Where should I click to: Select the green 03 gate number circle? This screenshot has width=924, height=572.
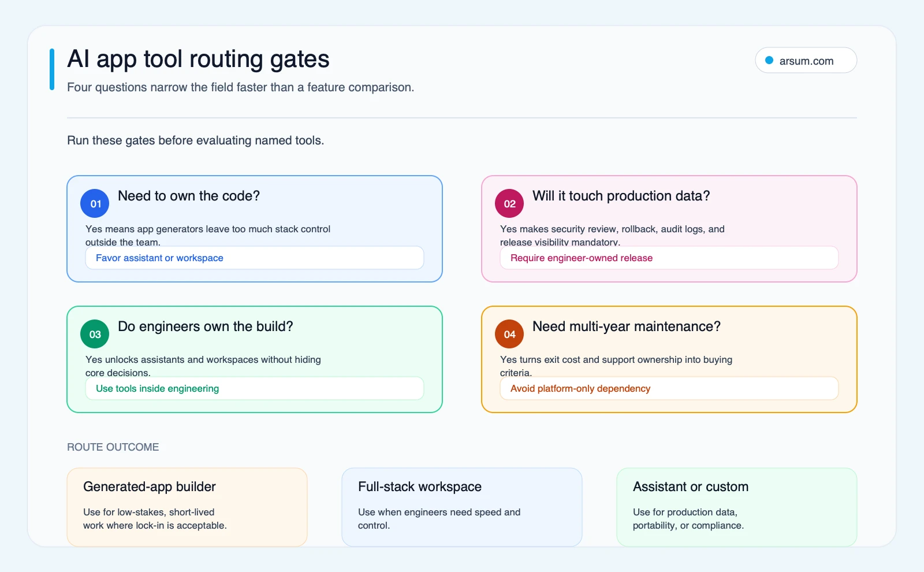pos(95,334)
